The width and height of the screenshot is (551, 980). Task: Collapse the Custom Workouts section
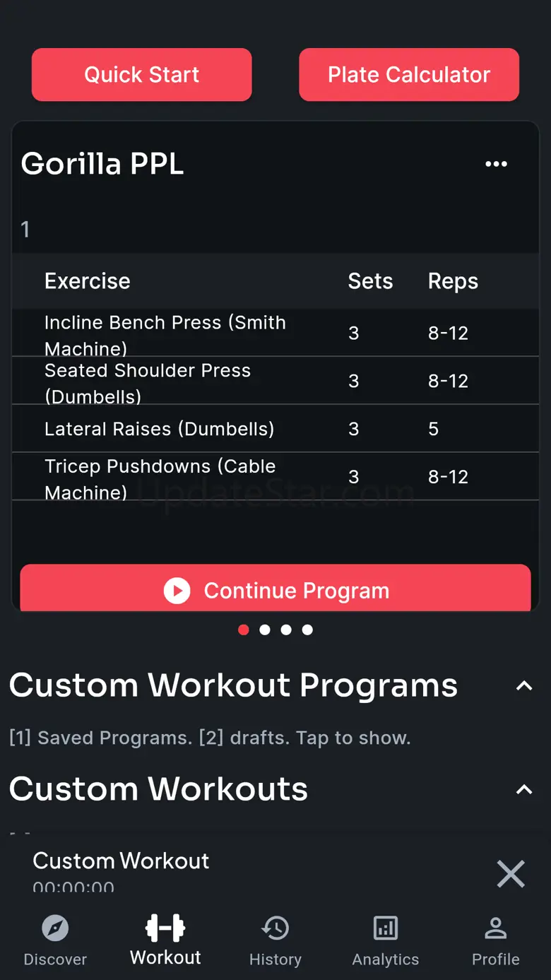click(x=524, y=789)
